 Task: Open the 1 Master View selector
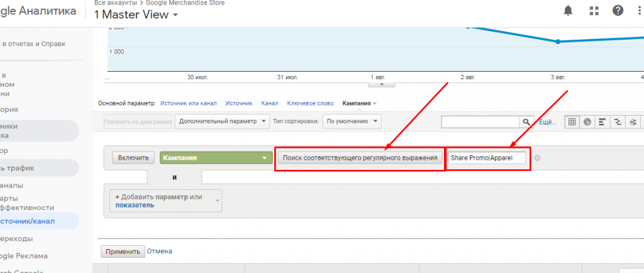click(x=136, y=14)
